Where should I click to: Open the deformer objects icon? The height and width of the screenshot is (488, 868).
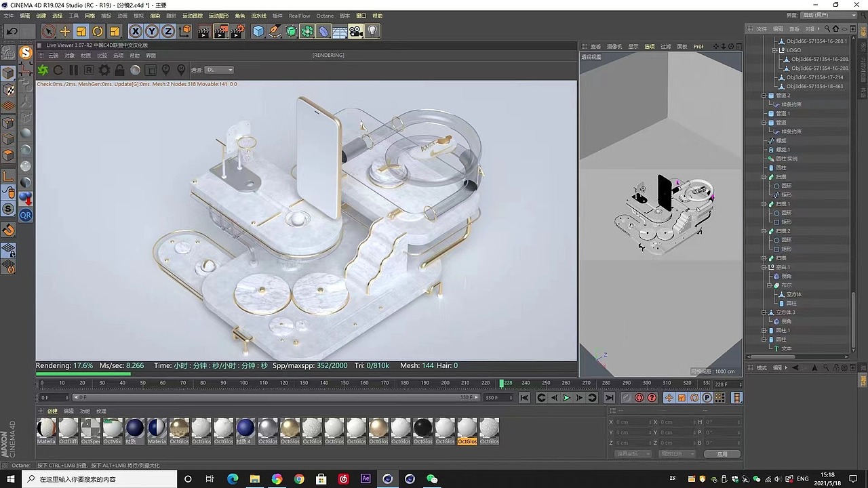click(324, 31)
